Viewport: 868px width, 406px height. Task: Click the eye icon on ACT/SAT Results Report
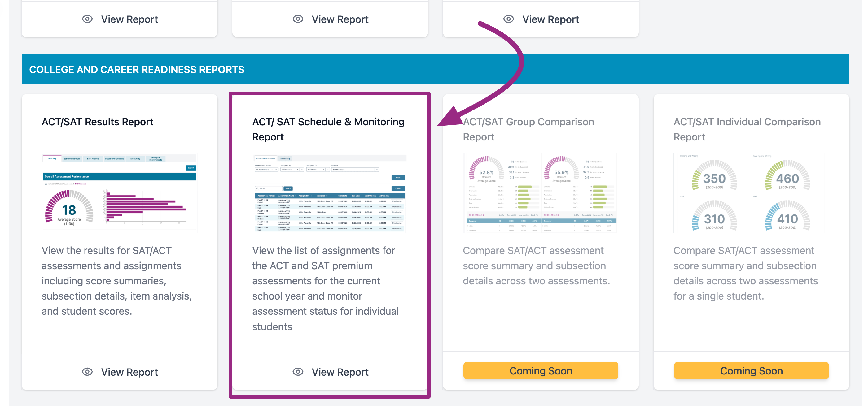pyautogui.click(x=87, y=372)
